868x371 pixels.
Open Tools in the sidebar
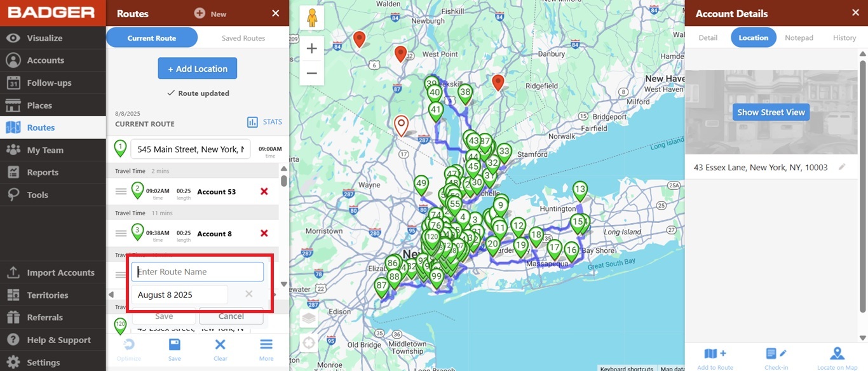[x=53, y=195]
